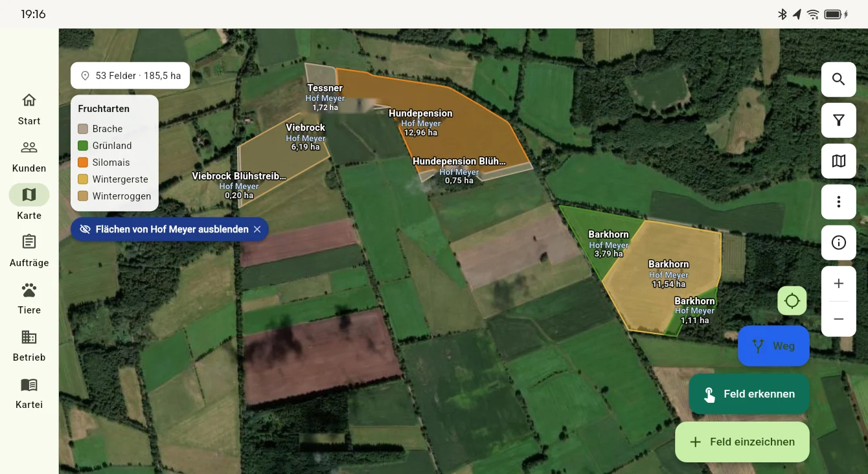The height and width of the screenshot is (474, 868).
Task: Zoom in with the plus button
Action: click(838, 284)
